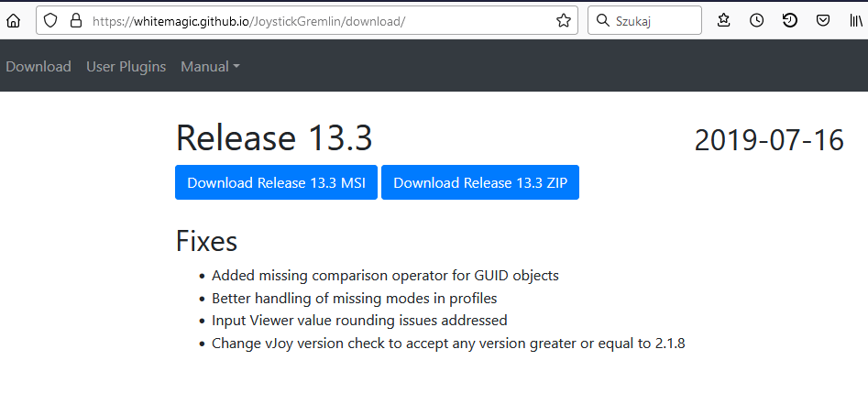Click the magnifier icon in the search box
Image resolution: width=868 pixels, height=393 pixels.
pyautogui.click(x=603, y=20)
